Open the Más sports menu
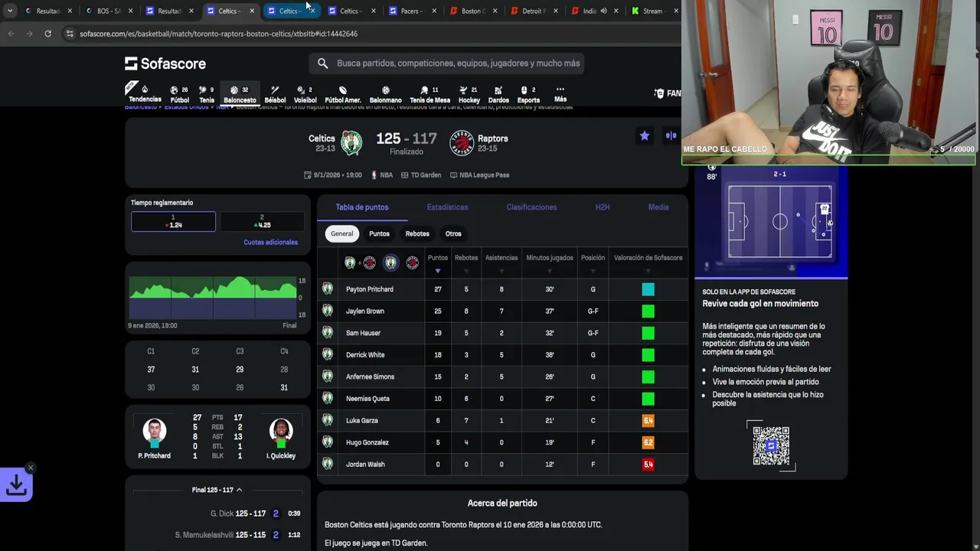 tap(560, 94)
